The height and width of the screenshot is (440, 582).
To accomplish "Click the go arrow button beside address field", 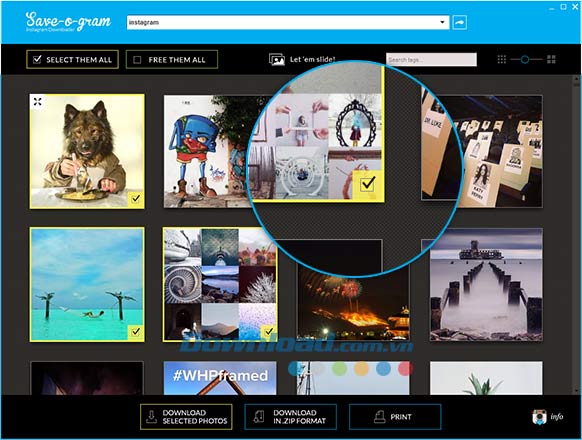I will [460, 23].
